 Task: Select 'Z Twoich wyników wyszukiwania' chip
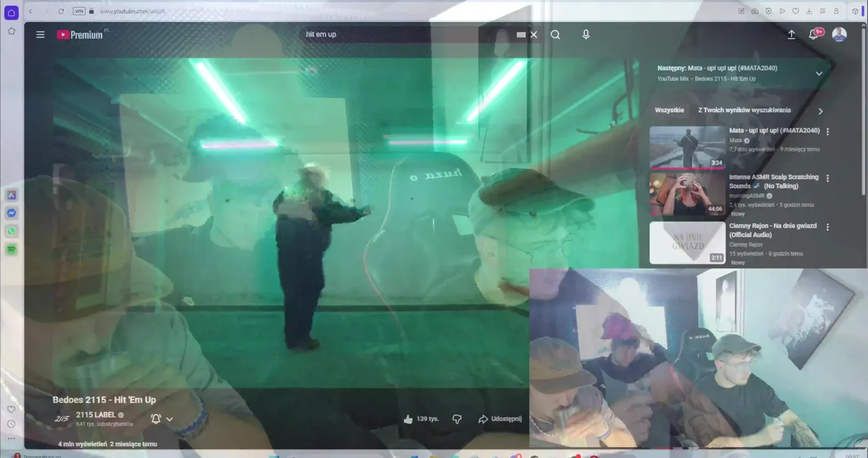click(745, 110)
